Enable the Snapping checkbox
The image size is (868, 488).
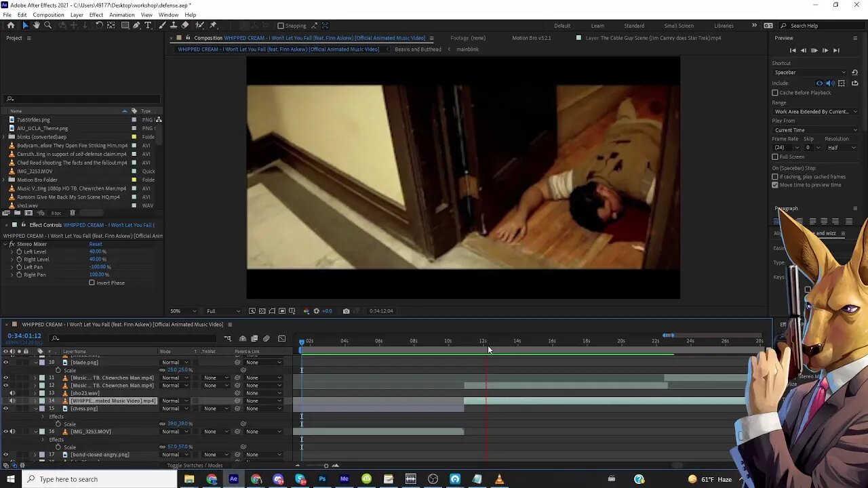[x=281, y=26]
